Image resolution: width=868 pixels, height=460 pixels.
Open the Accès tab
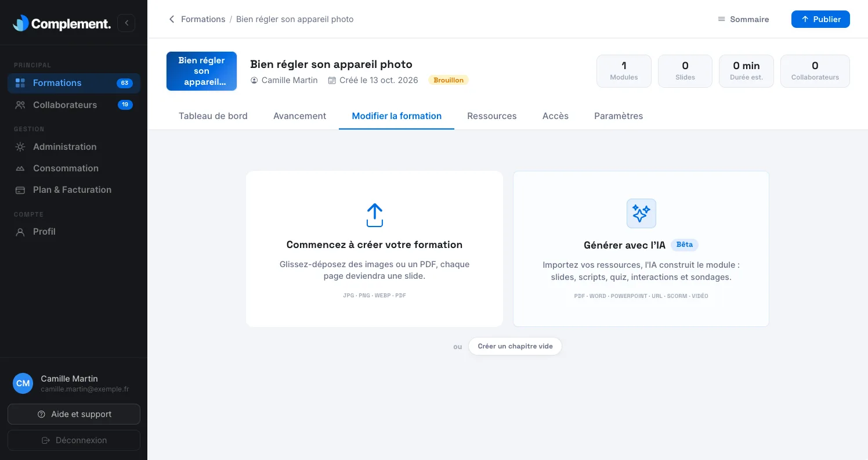[555, 116]
